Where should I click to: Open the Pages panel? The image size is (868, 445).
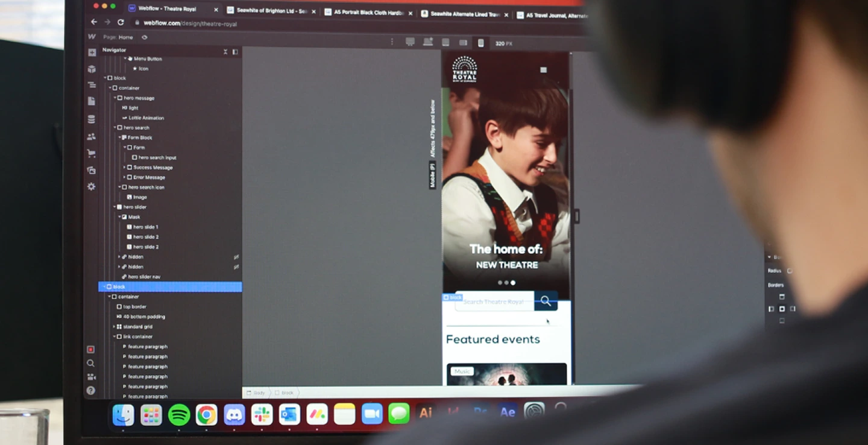tap(92, 101)
